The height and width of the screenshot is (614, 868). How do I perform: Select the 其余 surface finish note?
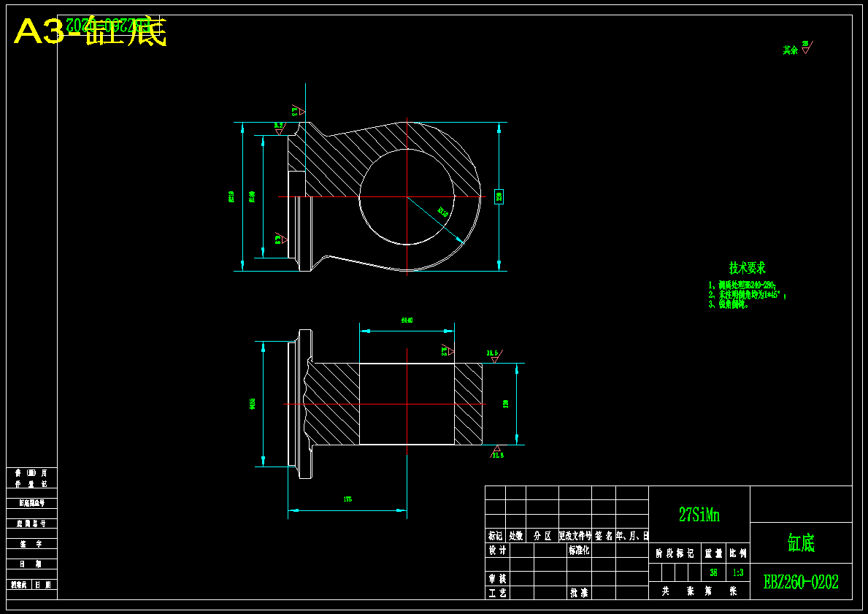pyautogui.click(x=798, y=48)
